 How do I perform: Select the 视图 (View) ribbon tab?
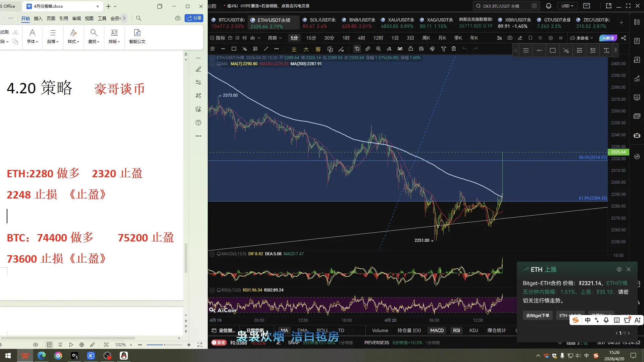coord(89,18)
